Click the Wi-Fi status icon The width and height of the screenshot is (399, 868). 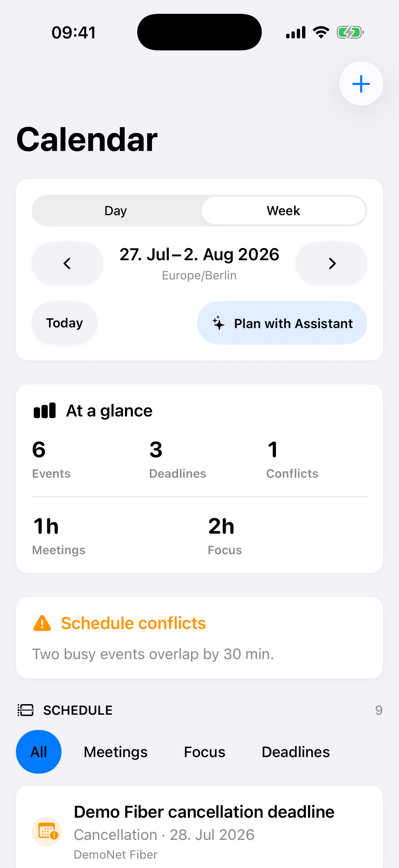pyautogui.click(x=321, y=32)
